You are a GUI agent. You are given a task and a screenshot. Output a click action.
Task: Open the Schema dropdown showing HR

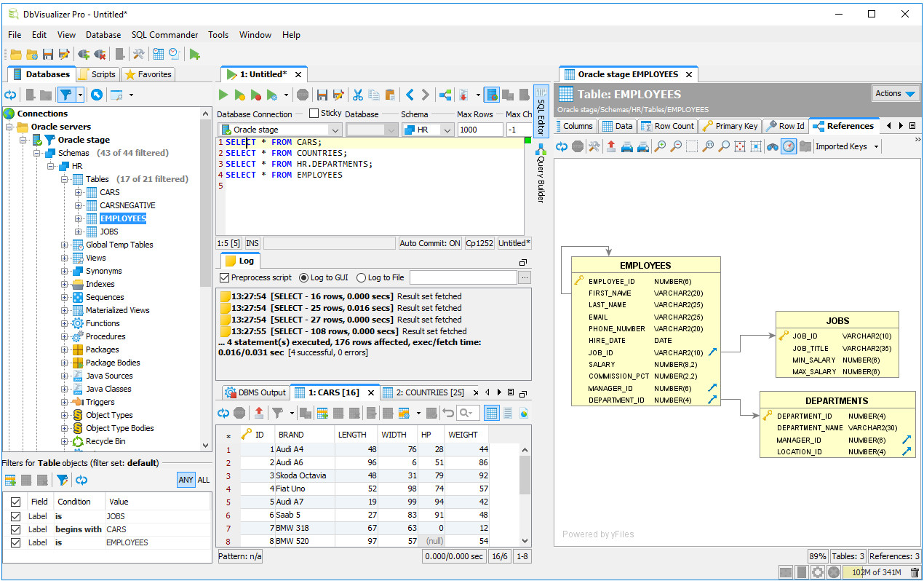coord(428,130)
